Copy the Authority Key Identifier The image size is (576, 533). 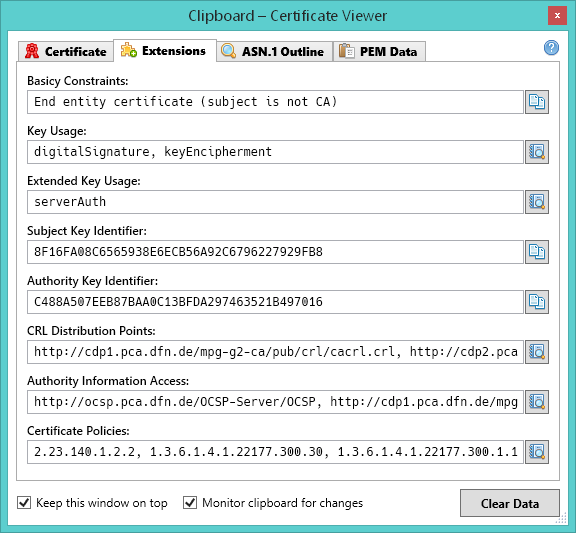(x=537, y=302)
